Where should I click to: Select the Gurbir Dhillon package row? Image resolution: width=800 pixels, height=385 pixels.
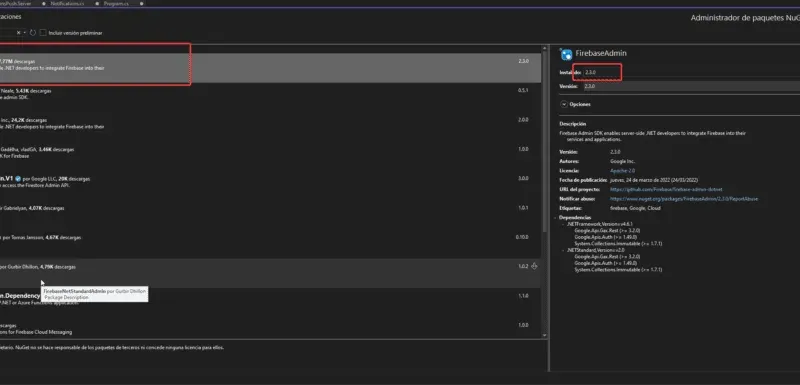270,273
